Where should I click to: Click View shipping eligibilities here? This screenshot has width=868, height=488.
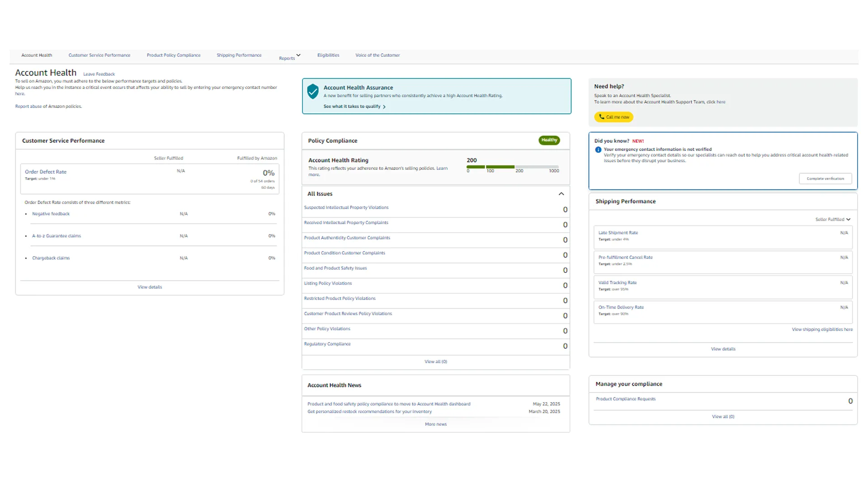coord(822,329)
